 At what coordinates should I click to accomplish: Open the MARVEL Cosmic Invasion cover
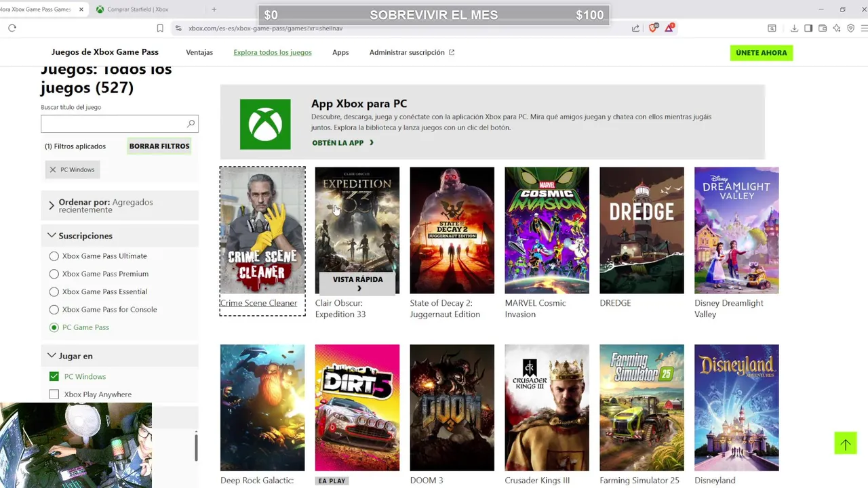[x=547, y=230]
